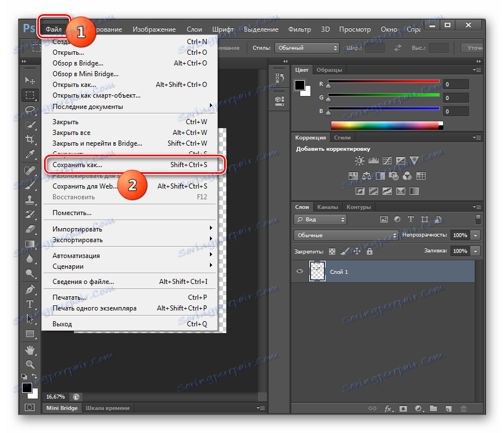504x433 pixels.
Task: Open the Фильтр menu
Action: [300, 29]
